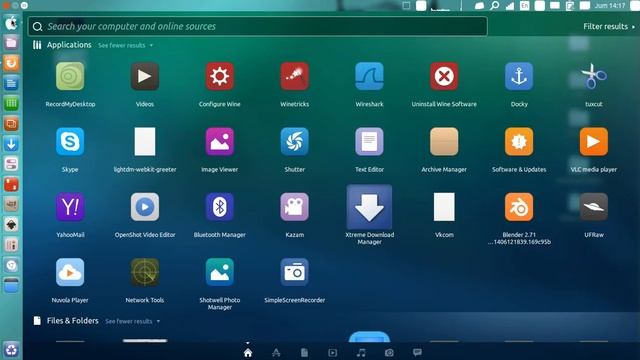The image size is (640, 360).
Task: Switch to the Home lens
Action: [x=248, y=353]
